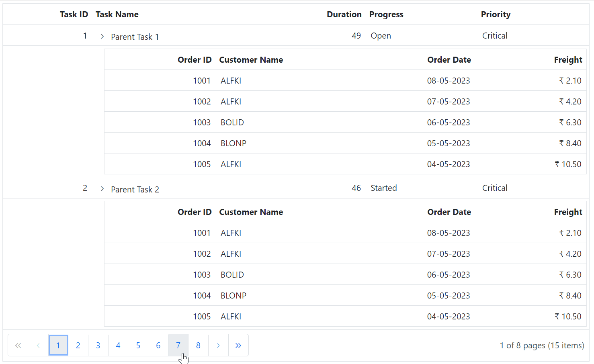Click the Progress column header
Screen dimensions: 594x364
tap(386, 14)
